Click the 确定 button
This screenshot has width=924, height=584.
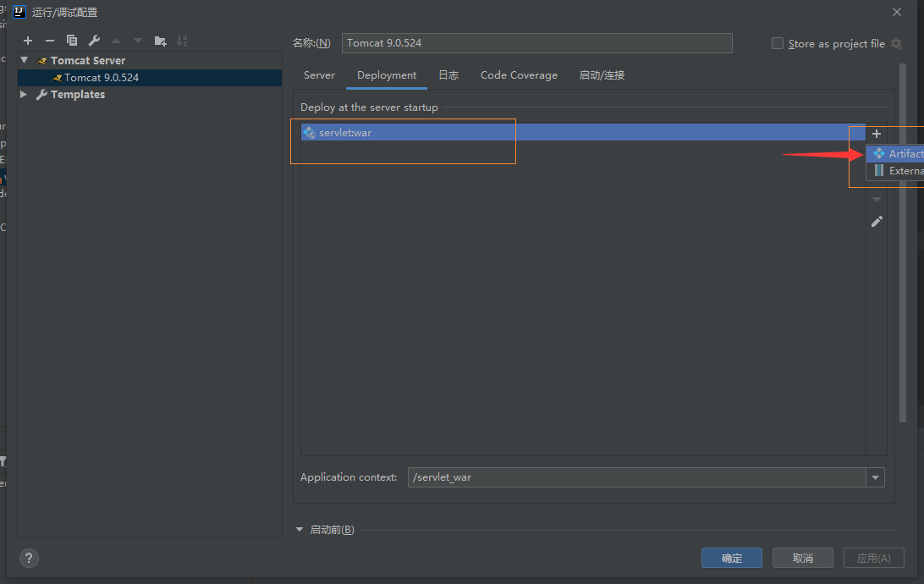tap(731, 558)
